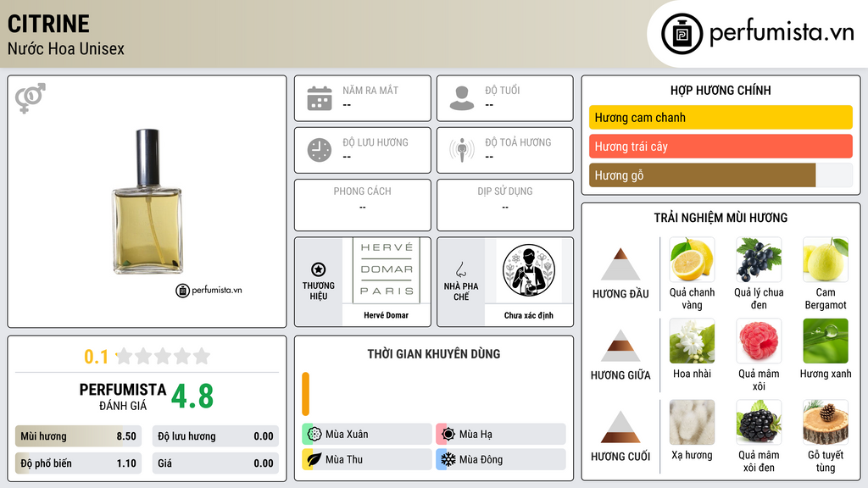Viewport: 868px width, 488px height.
Task: Click the Mùa Xuân flower icon
Action: 314,435
